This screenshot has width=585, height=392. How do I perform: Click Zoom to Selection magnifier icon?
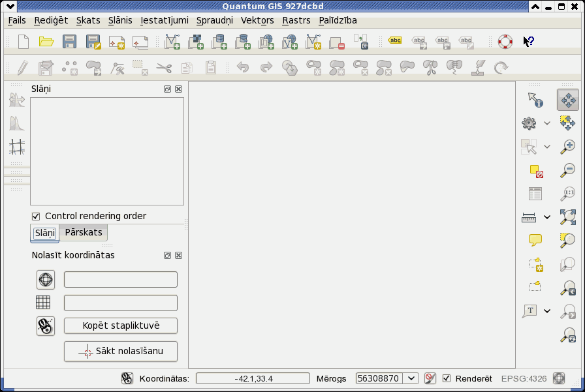(568, 240)
